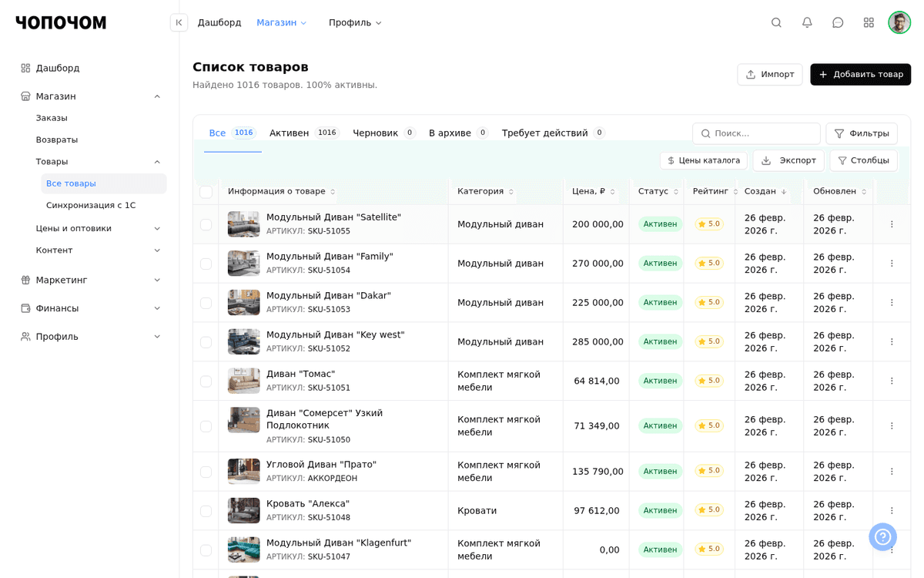Select all products header checkbox
Image resolution: width=924 pixels, height=578 pixels.
pyautogui.click(x=206, y=192)
